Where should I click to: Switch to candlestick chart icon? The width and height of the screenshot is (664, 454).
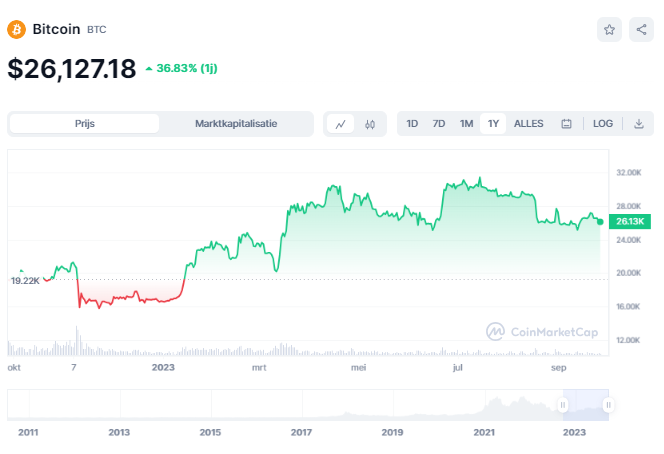point(370,124)
